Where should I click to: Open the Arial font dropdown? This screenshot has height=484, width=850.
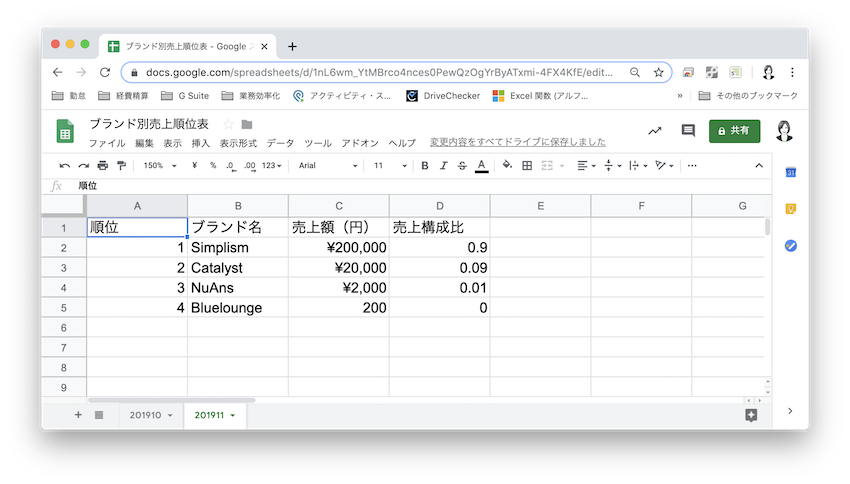tap(326, 166)
